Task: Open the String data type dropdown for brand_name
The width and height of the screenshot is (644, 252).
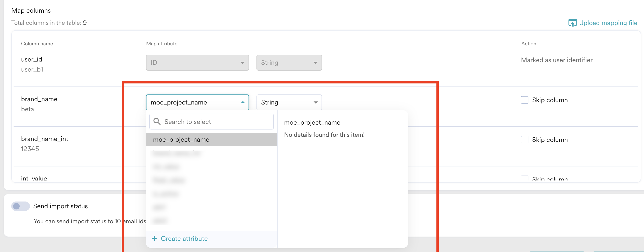Action: (x=289, y=102)
